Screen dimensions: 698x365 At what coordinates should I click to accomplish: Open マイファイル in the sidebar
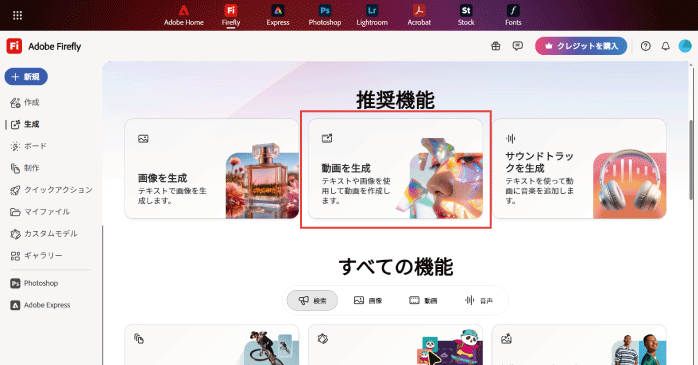[40, 211]
